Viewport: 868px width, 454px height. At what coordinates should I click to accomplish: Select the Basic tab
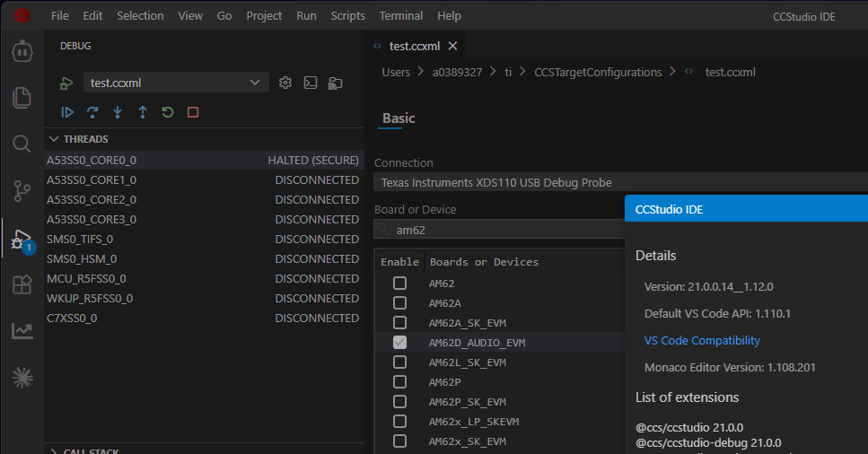pos(399,118)
